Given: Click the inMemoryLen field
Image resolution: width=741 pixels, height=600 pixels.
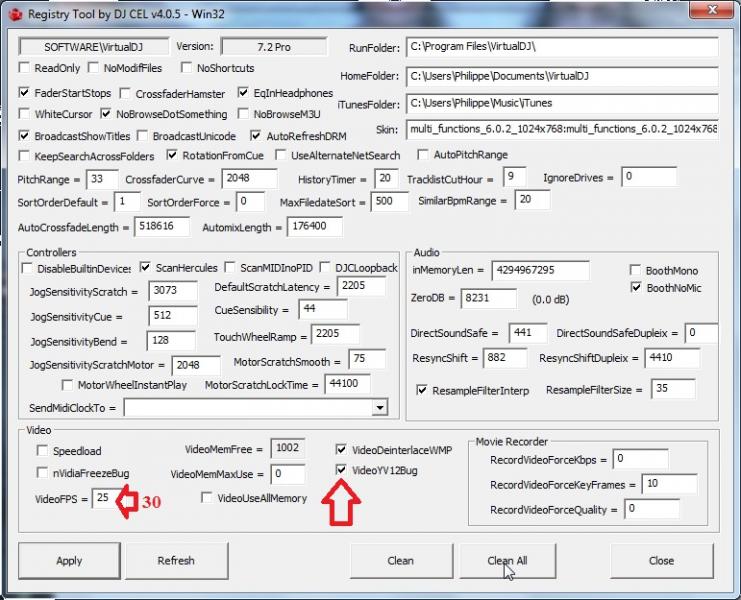Looking at the screenshot, I should coord(541,271).
